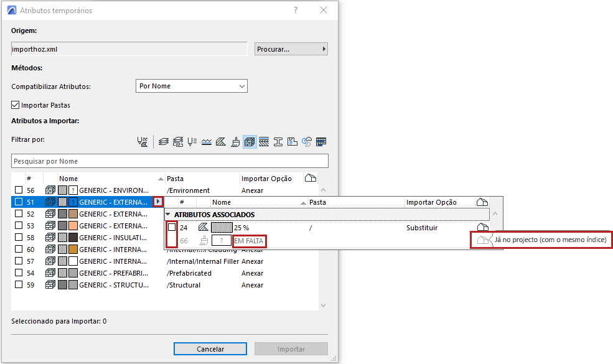Screen dimensions: 613x364
Task: Click the /Prefabricated folder cell
Action: [x=189, y=273]
